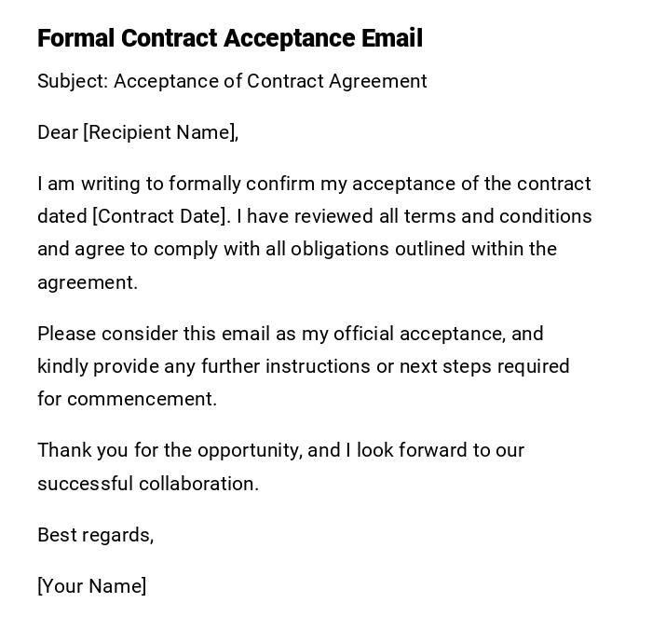Select the [Recipient Name] placeholder
Viewport: 652px width, 644px height.
point(159,132)
